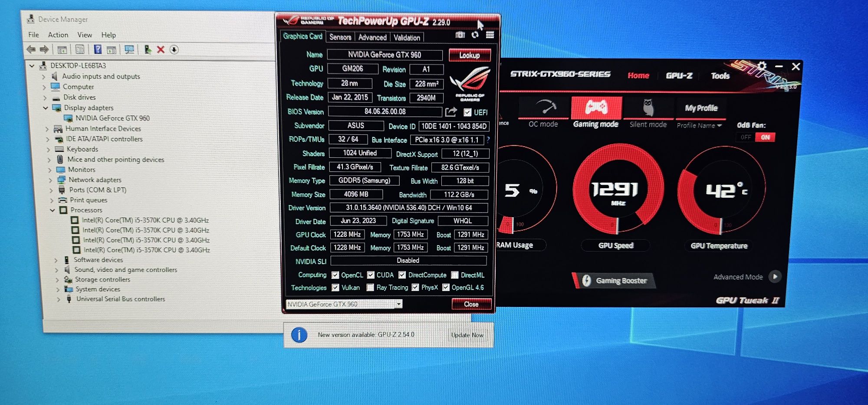Click the Lookup button in GPU-Z
Image resolution: width=868 pixels, height=405 pixels.
470,55
